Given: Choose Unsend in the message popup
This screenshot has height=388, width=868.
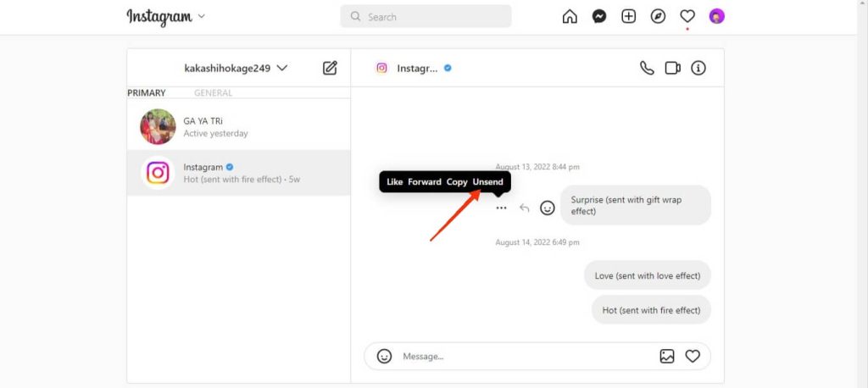Looking at the screenshot, I should click(x=487, y=181).
